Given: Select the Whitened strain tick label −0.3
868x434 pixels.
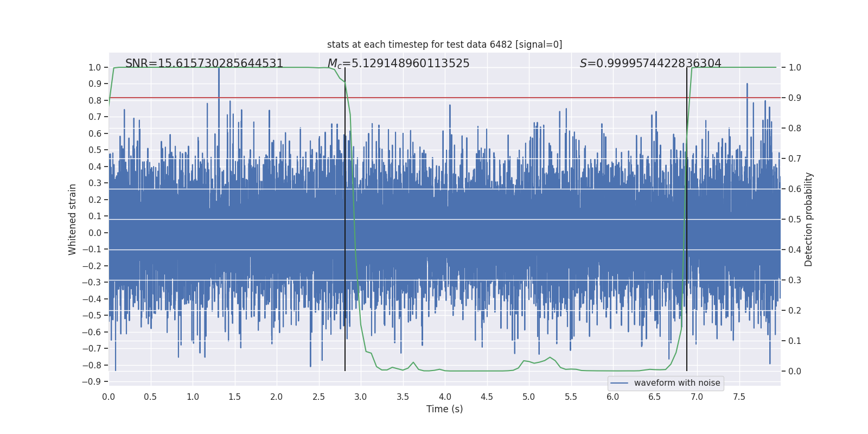Looking at the screenshot, I should 92,282.
